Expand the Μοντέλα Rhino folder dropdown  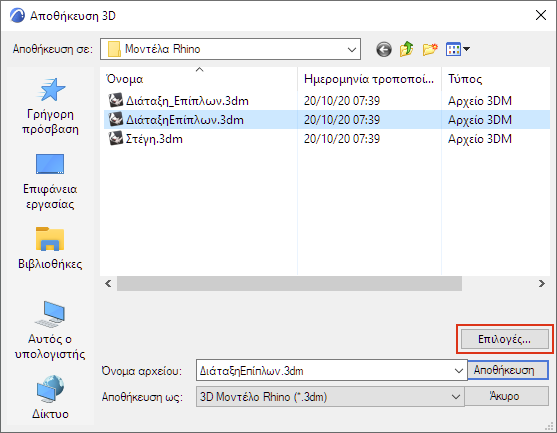352,49
